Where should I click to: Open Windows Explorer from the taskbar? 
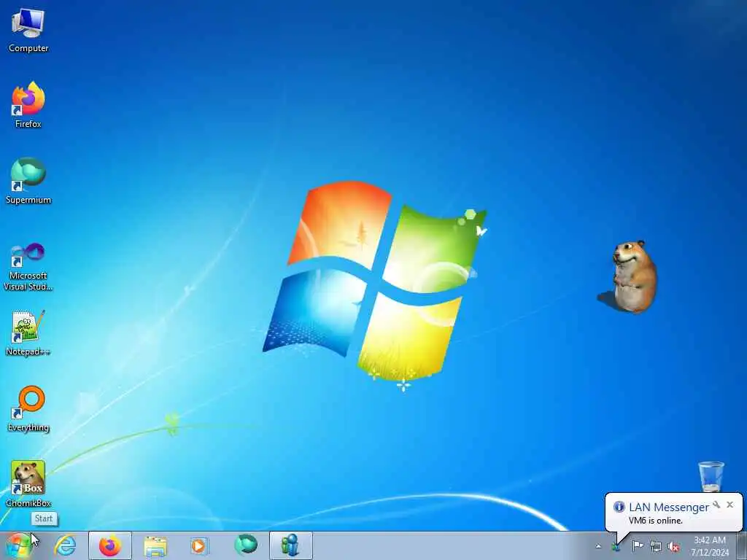[x=155, y=545]
